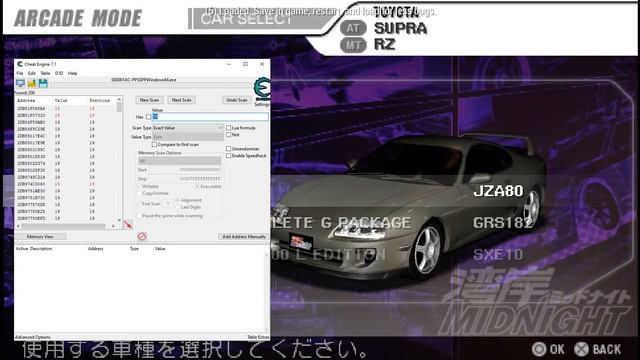The image size is (640, 360).
Task: Tick the Enable Speedhack checkbox
Action: tap(229, 156)
